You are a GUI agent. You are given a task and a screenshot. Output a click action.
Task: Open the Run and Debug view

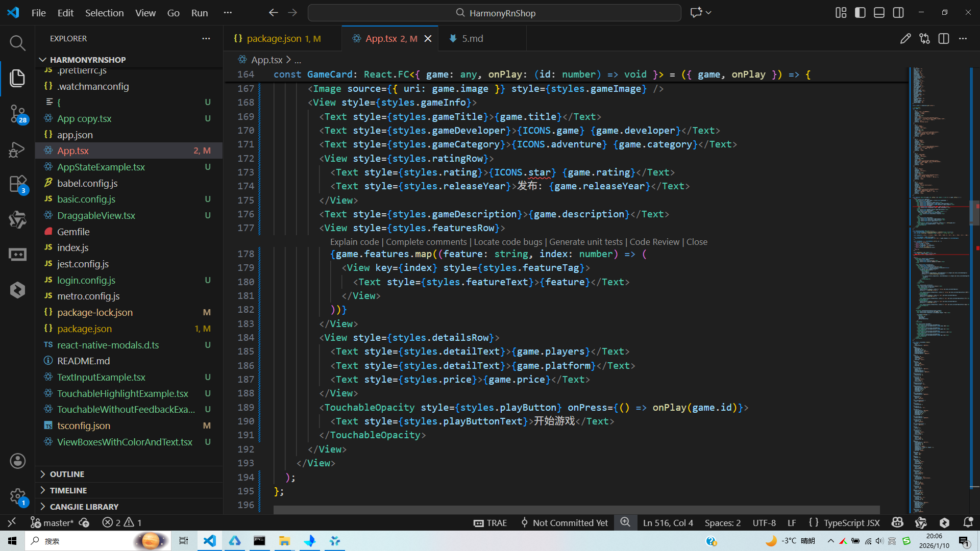17,149
